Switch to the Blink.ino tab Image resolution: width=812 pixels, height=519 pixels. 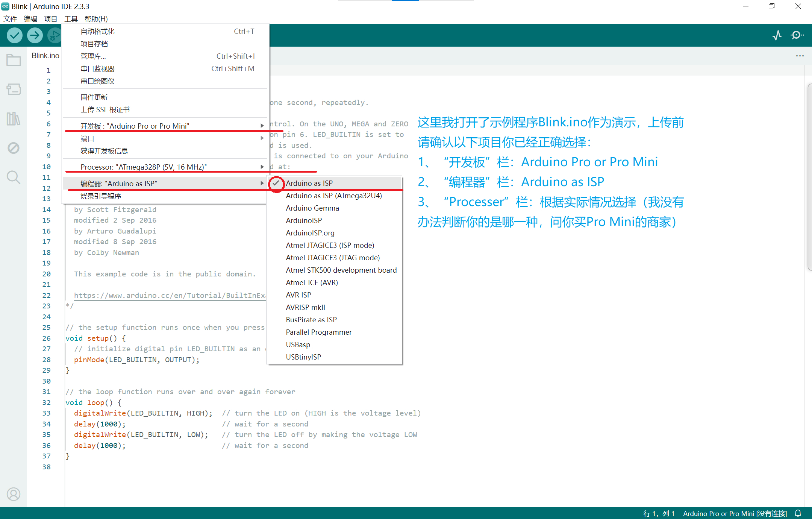[45, 56]
